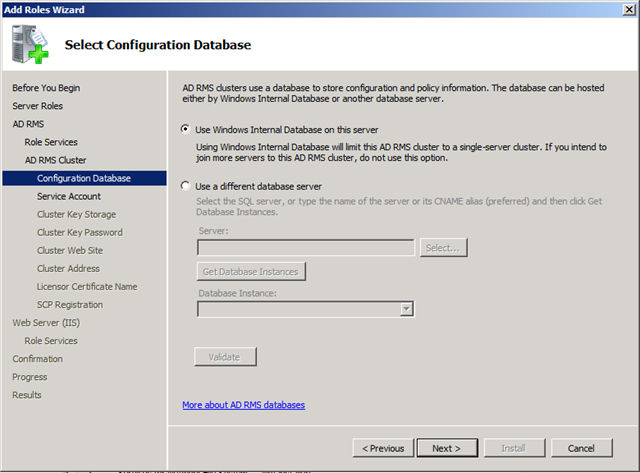Viewport: 640px width, 473px height.
Task: Click the Server name input field
Action: click(305, 248)
